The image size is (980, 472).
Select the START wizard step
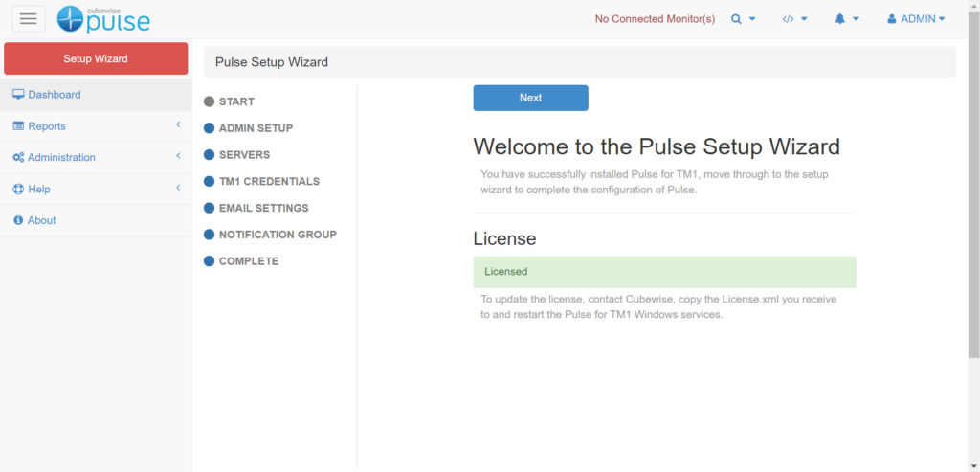pyautogui.click(x=235, y=101)
